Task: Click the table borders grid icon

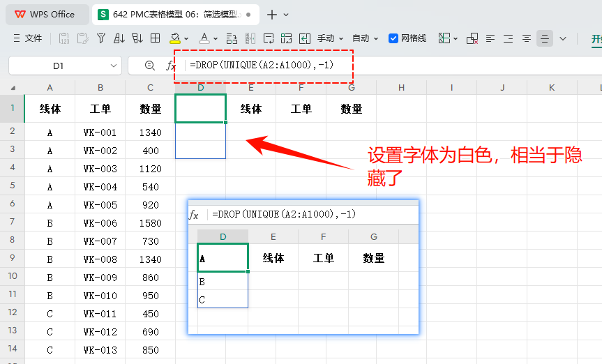Action: pyautogui.click(x=155, y=38)
